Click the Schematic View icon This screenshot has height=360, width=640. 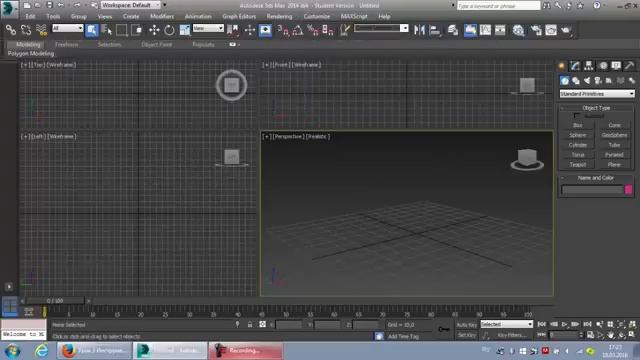coord(500,30)
